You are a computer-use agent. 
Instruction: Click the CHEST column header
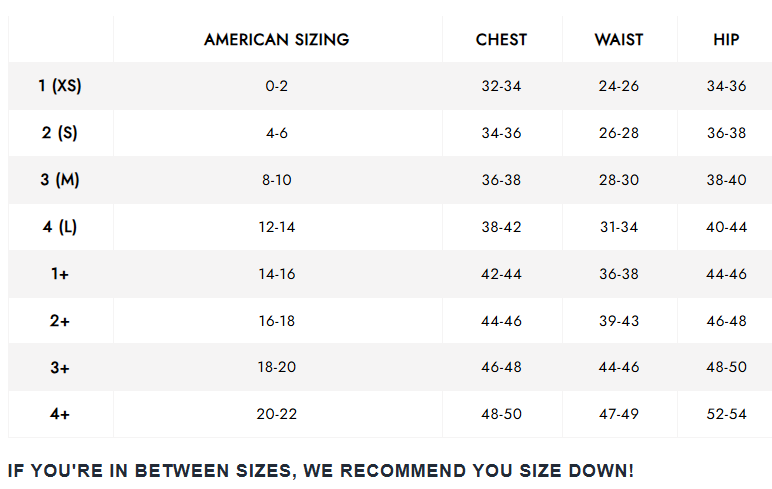pyautogui.click(x=501, y=39)
